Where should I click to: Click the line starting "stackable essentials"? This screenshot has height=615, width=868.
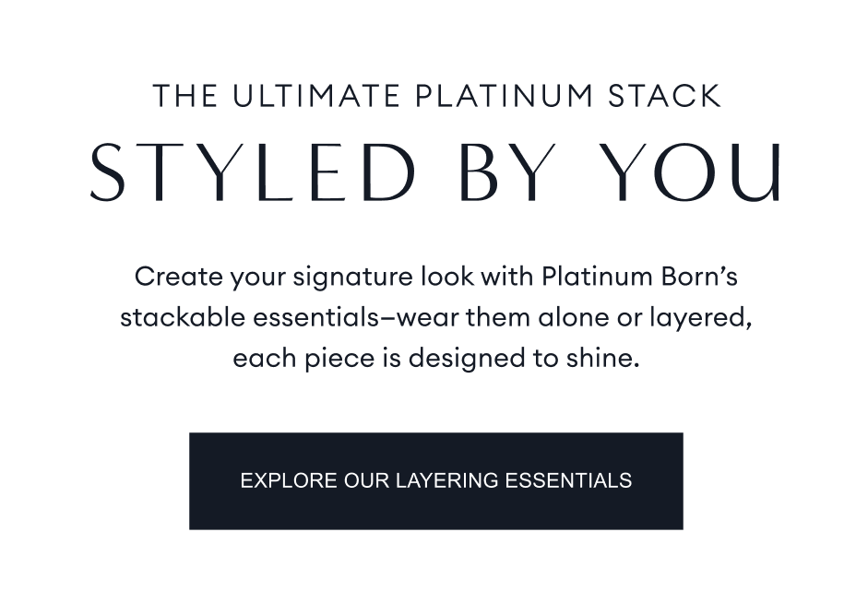435,317
